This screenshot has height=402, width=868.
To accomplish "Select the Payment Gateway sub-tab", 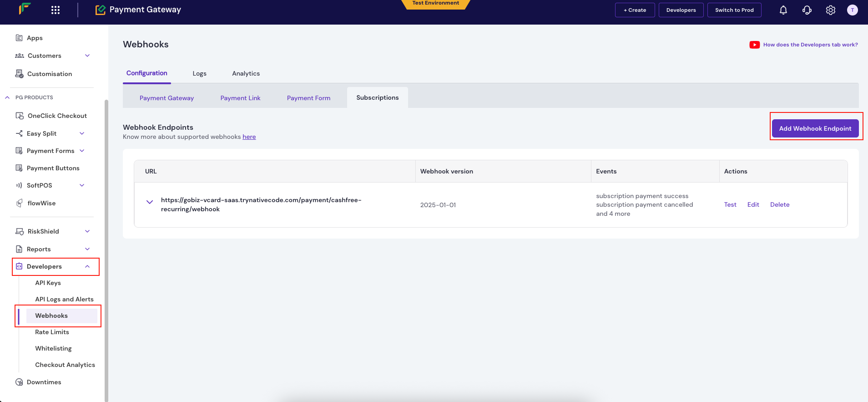I will [167, 98].
